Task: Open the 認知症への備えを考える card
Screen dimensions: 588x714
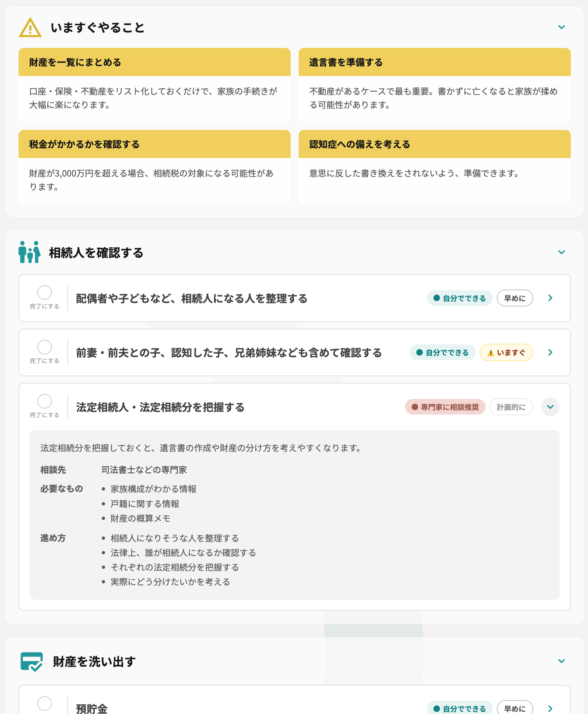Action: click(435, 167)
